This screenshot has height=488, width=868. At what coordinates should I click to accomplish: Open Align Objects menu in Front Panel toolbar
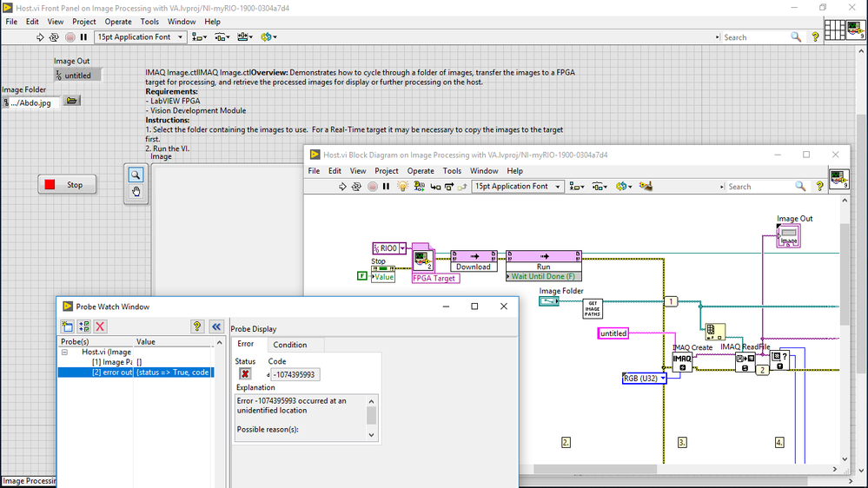coord(199,37)
